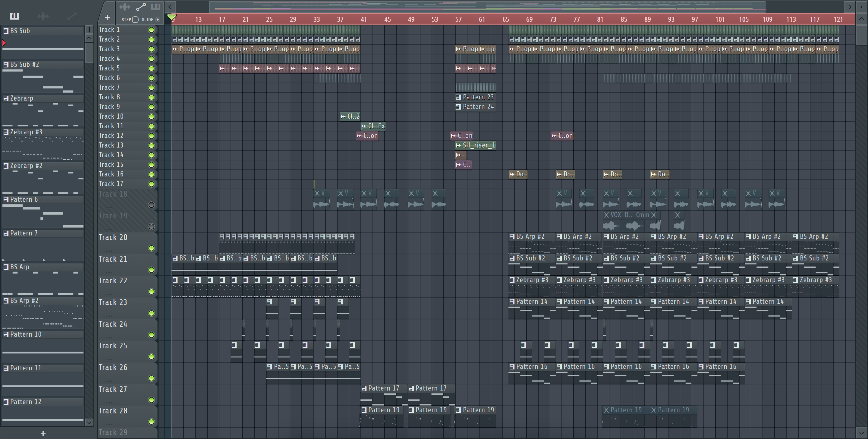Click the small line button beside BS Sub
Screen dimensions: 868x439
point(89,30)
